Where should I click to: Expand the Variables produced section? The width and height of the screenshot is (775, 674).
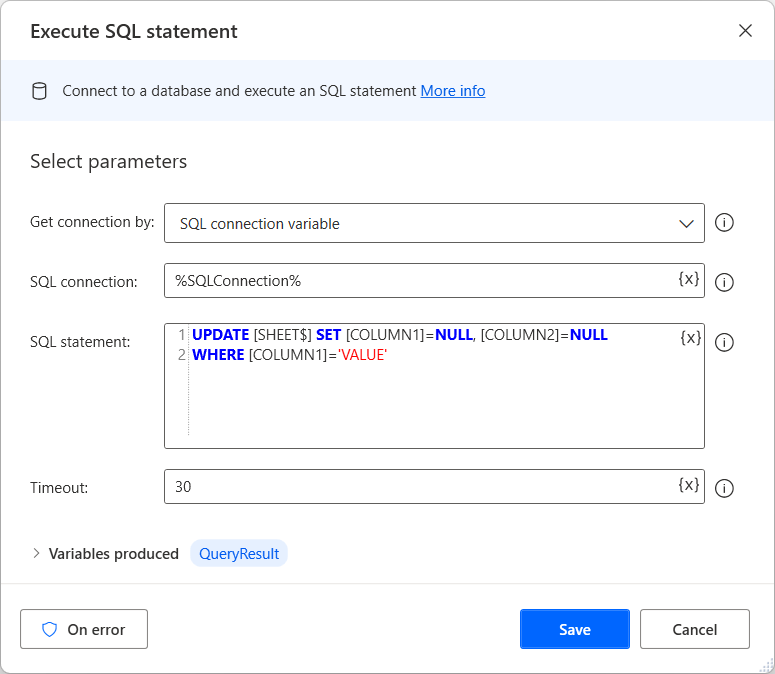click(36, 553)
